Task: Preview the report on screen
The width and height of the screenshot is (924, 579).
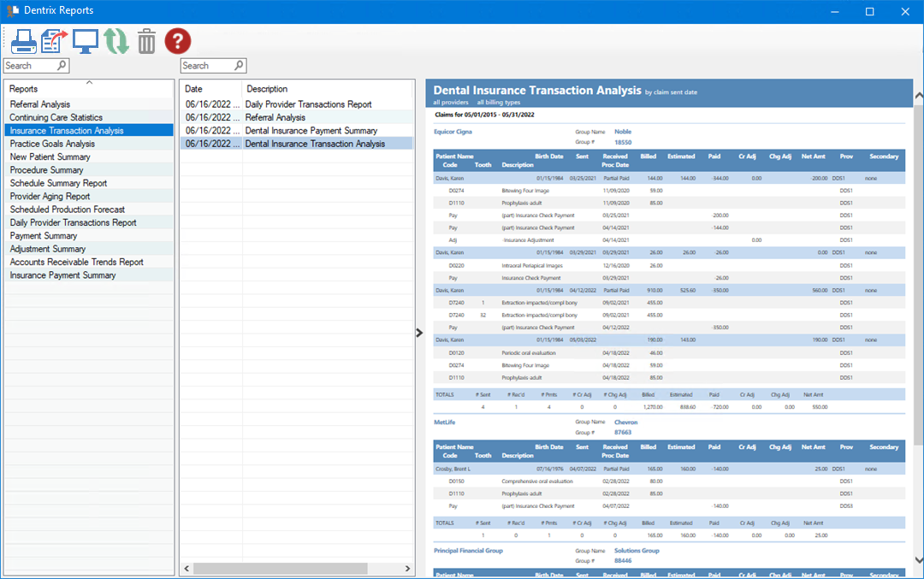Action: tap(85, 40)
